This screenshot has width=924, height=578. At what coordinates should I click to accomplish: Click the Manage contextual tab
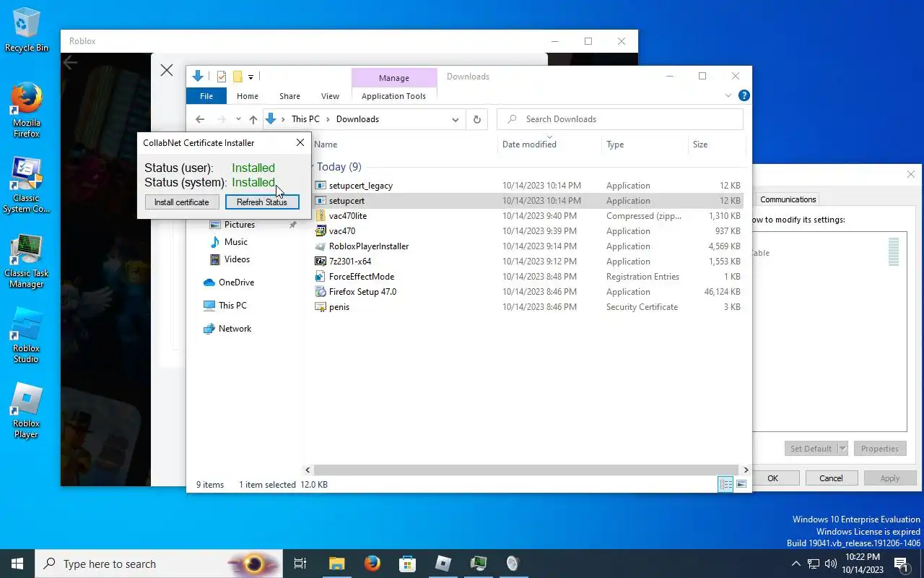click(x=394, y=77)
